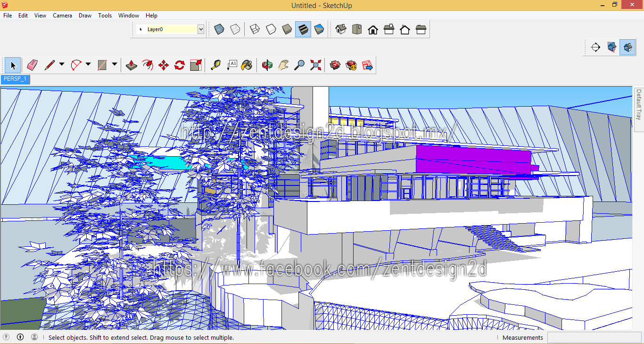The image size is (644, 344).
Task: Switch to Front view
Action: [373, 29]
